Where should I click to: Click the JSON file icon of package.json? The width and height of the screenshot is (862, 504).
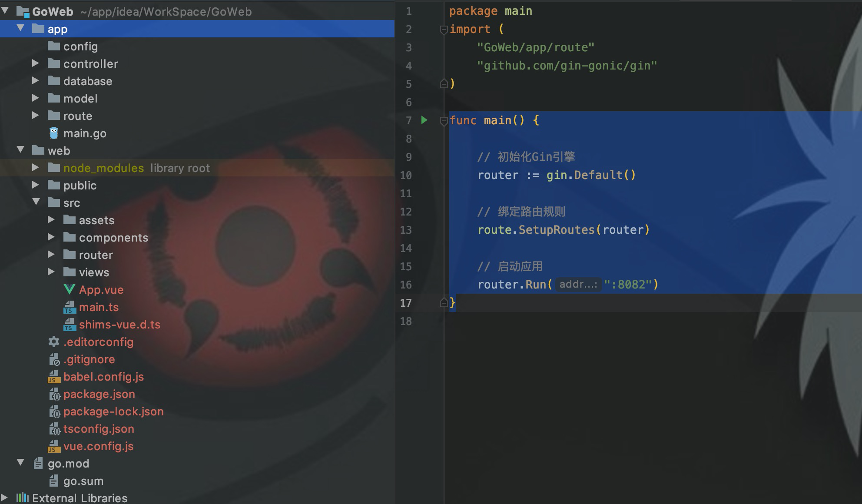click(54, 395)
